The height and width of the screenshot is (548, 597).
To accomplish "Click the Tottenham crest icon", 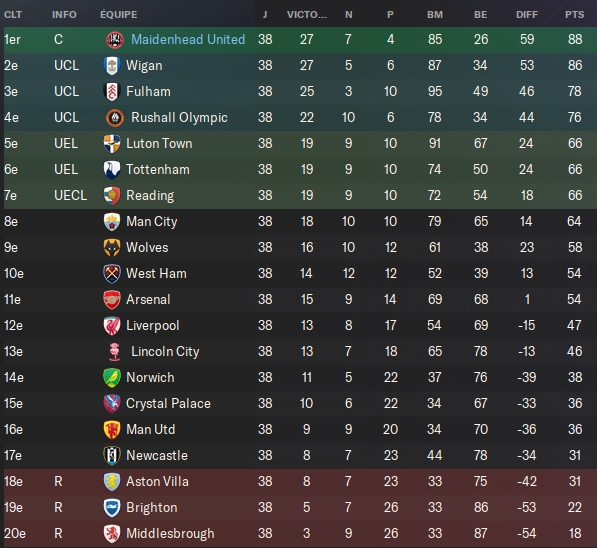I will [112, 169].
